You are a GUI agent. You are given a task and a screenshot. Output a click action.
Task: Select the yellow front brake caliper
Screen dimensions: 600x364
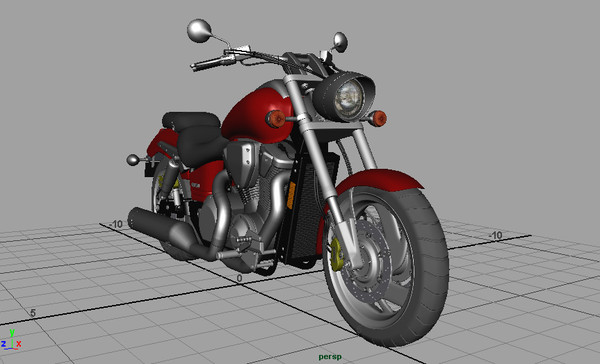point(336,254)
